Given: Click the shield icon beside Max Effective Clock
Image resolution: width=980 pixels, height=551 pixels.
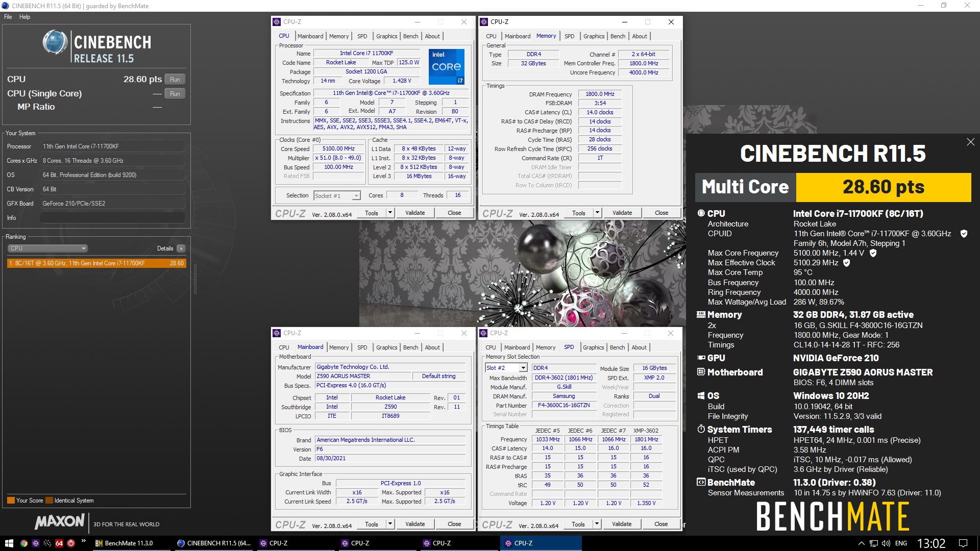Looking at the screenshot, I should tap(846, 263).
